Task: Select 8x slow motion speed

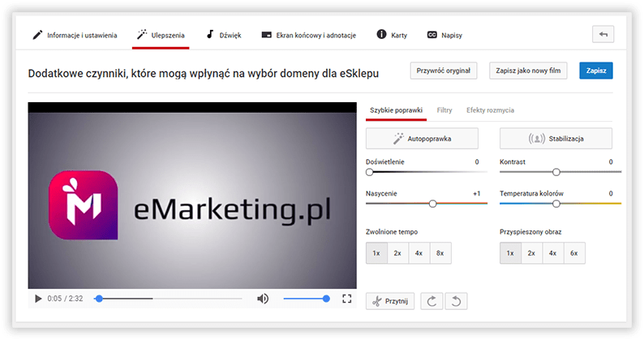Action: 440,253
